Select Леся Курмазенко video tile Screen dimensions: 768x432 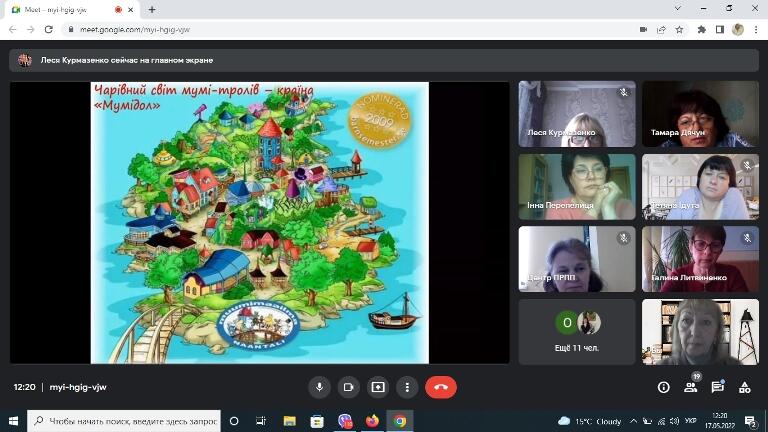coord(577,114)
